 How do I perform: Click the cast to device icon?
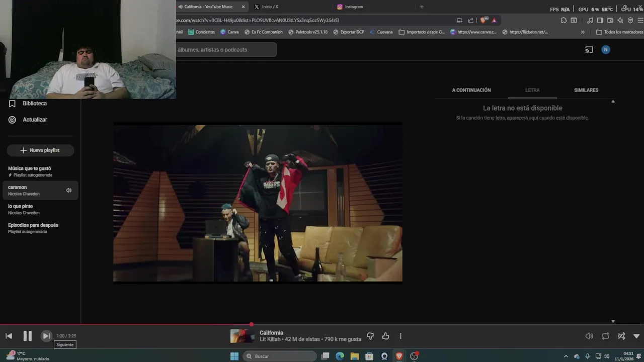589,50
